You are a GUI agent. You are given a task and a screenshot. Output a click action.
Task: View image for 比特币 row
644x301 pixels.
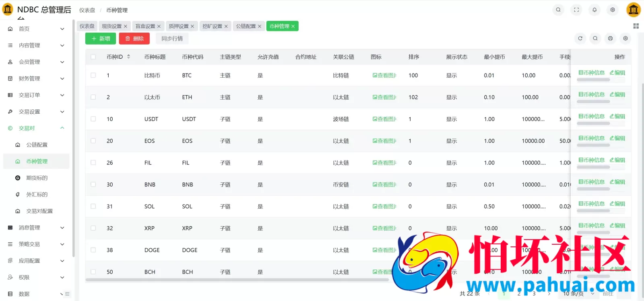click(384, 76)
